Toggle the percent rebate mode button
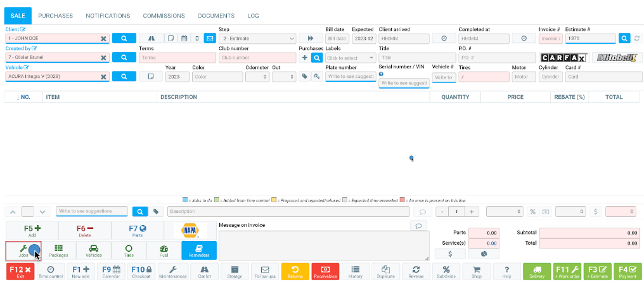The height and width of the screenshot is (284, 644). click(x=533, y=211)
